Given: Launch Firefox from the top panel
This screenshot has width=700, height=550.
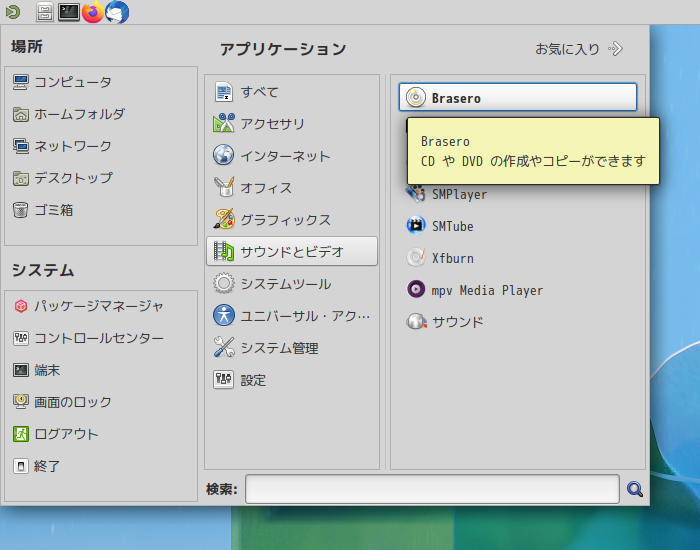Looking at the screenshot, I should tap(93, 12).
